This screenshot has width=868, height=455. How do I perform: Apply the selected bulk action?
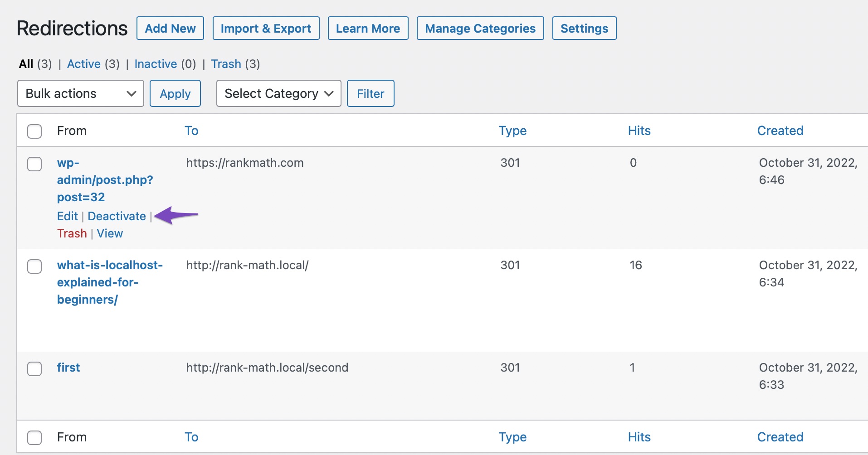[175, 93]
